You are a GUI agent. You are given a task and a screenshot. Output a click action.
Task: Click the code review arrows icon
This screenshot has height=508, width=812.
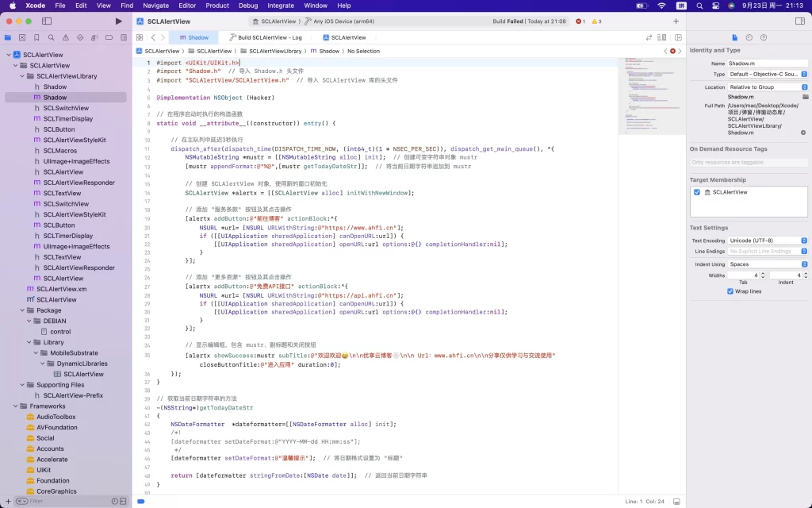(x=649, y=37)
